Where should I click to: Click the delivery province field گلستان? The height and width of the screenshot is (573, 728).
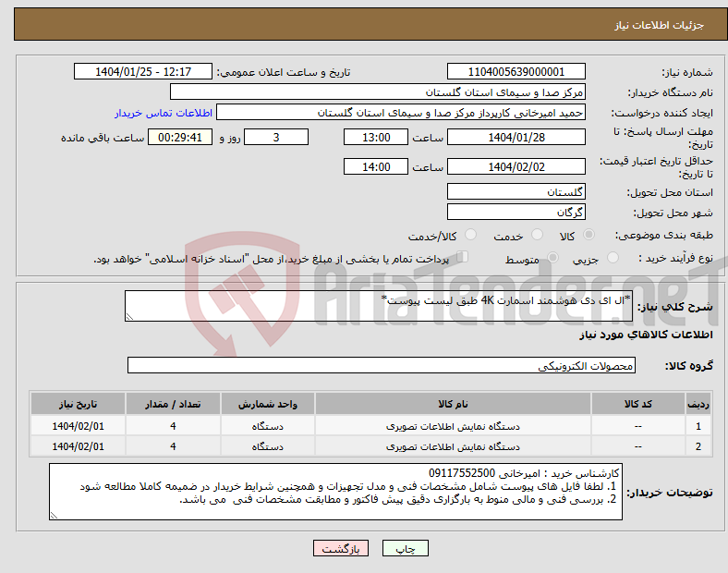[x=516, y=191]
